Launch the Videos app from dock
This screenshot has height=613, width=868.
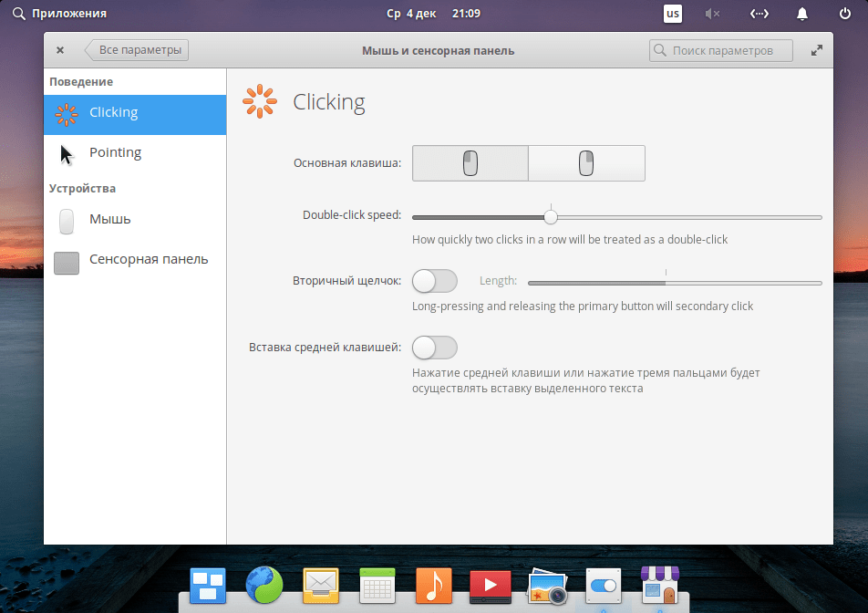pyautogui.click(x=491, y=587)
